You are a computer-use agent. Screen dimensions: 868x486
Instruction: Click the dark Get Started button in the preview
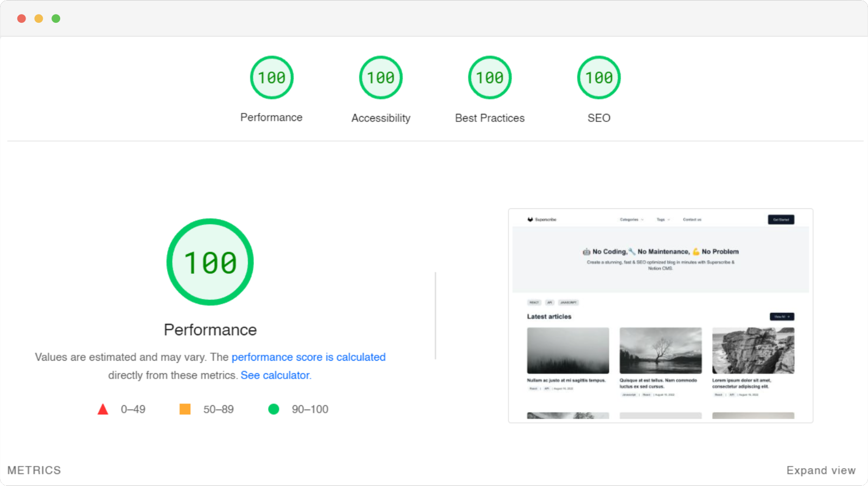tap(781, 220)
